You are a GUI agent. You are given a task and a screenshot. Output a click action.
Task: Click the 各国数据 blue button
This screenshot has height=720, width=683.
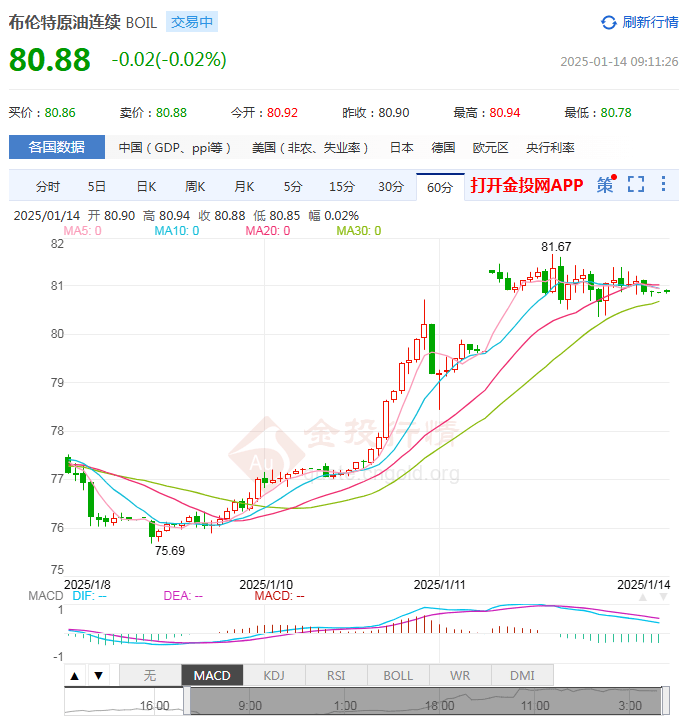click(57, 147)
